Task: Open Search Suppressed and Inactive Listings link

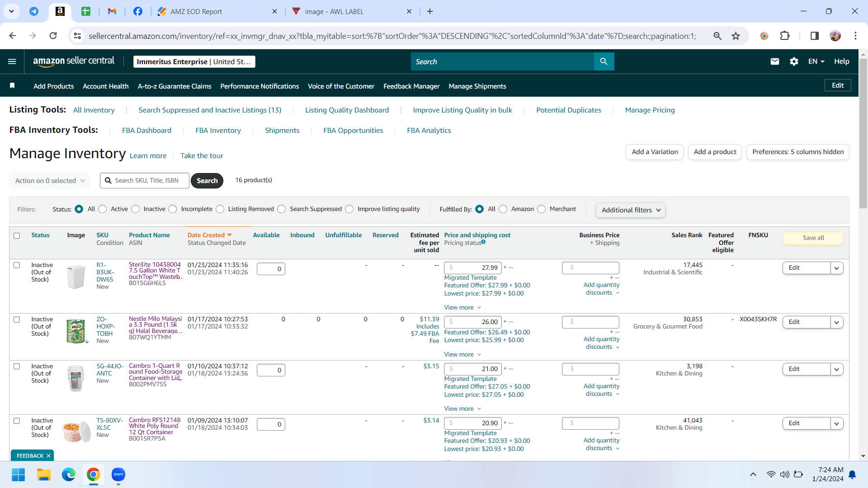Action: coord(210,110)
